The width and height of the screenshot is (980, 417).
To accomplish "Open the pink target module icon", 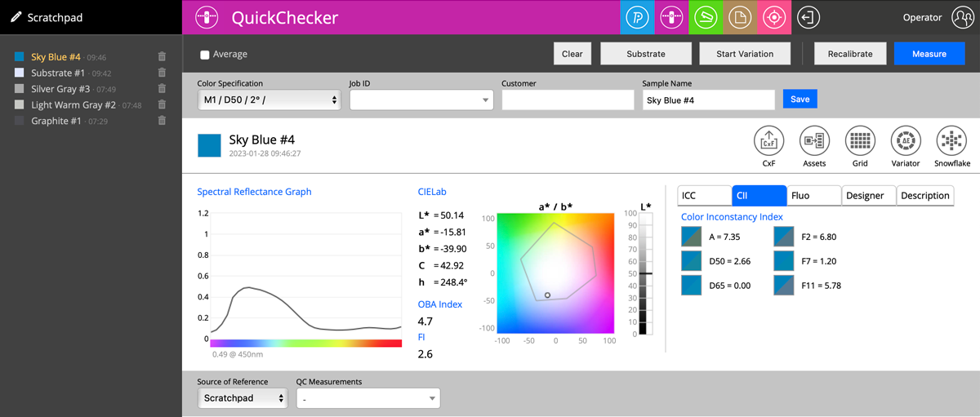I will tap(774, 17).
